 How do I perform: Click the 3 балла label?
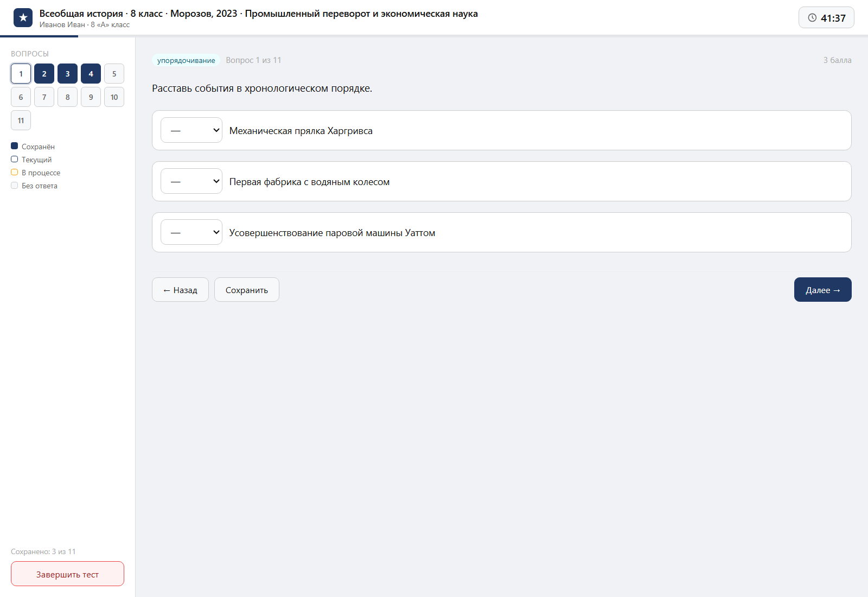[x=838, y=60]
